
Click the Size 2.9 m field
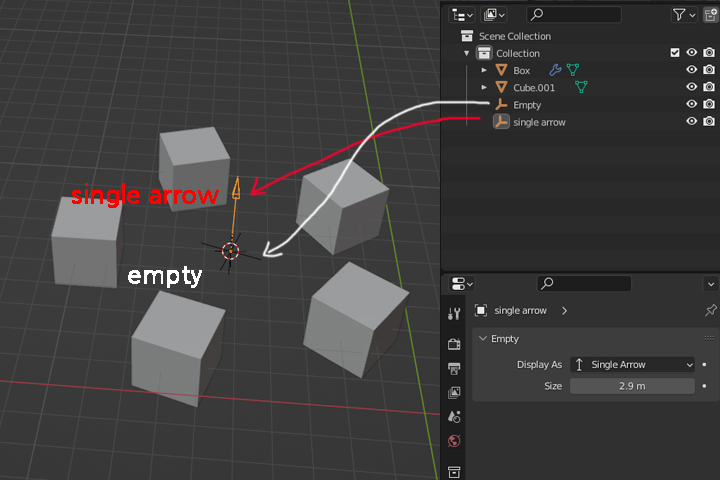(632, 386)
